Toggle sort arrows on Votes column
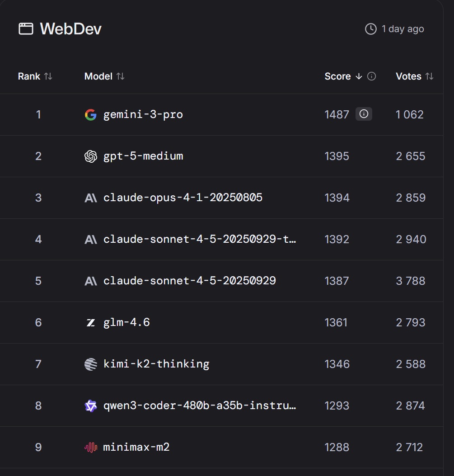 (429, 76)
